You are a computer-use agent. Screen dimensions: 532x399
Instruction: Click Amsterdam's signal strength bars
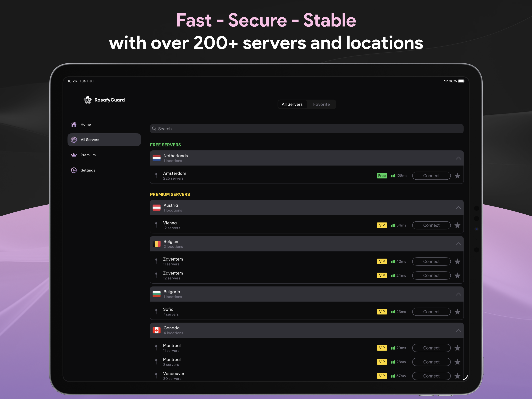tap(393, 176)
